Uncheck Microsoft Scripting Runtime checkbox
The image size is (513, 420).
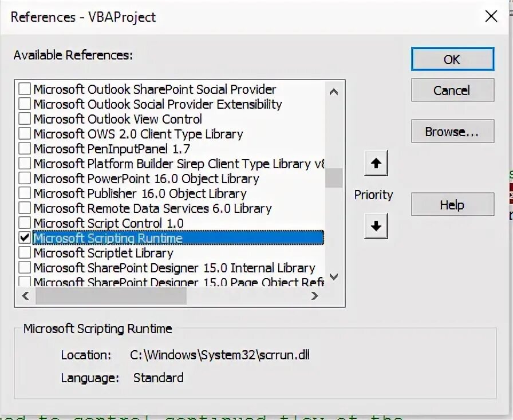25,238
